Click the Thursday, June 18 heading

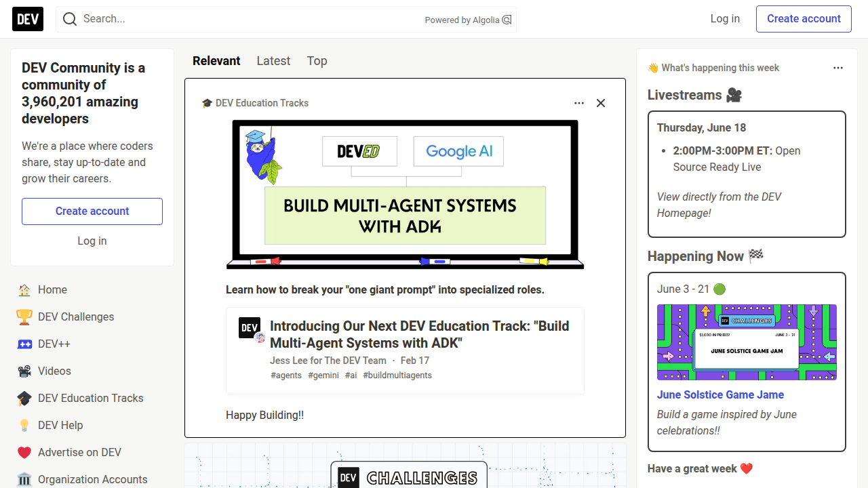(701, 128)
